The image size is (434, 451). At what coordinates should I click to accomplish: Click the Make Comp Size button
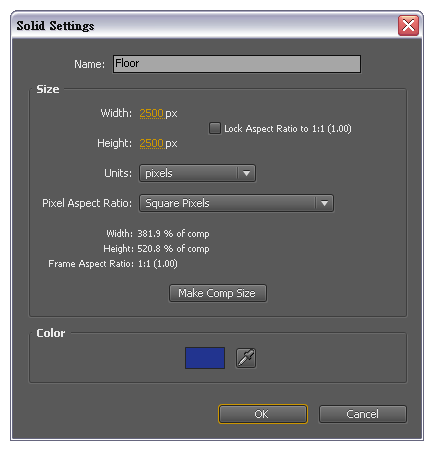point(218,293)
